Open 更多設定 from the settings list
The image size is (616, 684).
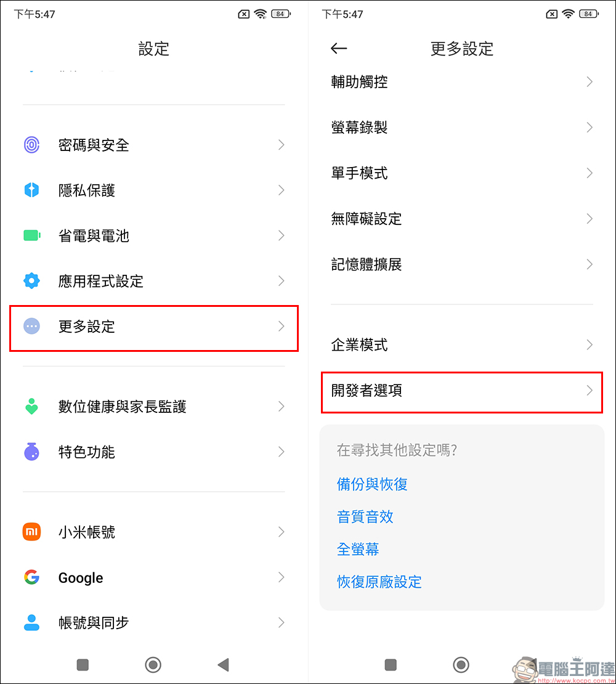point(154,327)
